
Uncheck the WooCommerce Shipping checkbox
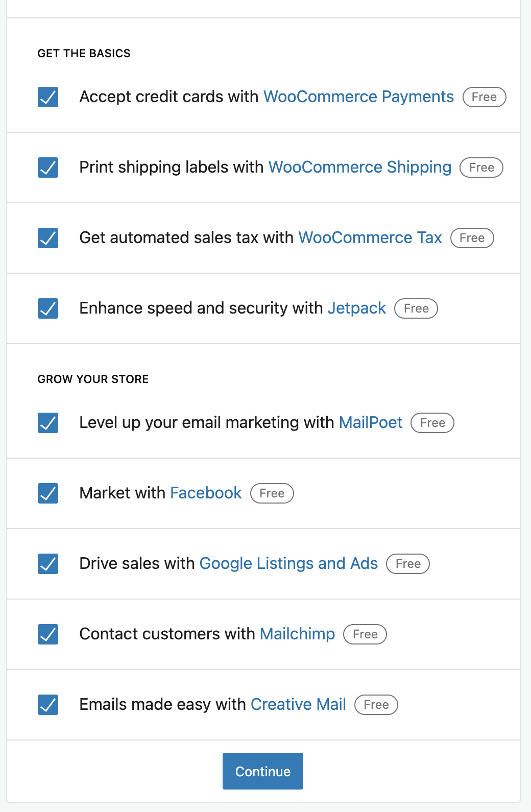click(48, 168)
